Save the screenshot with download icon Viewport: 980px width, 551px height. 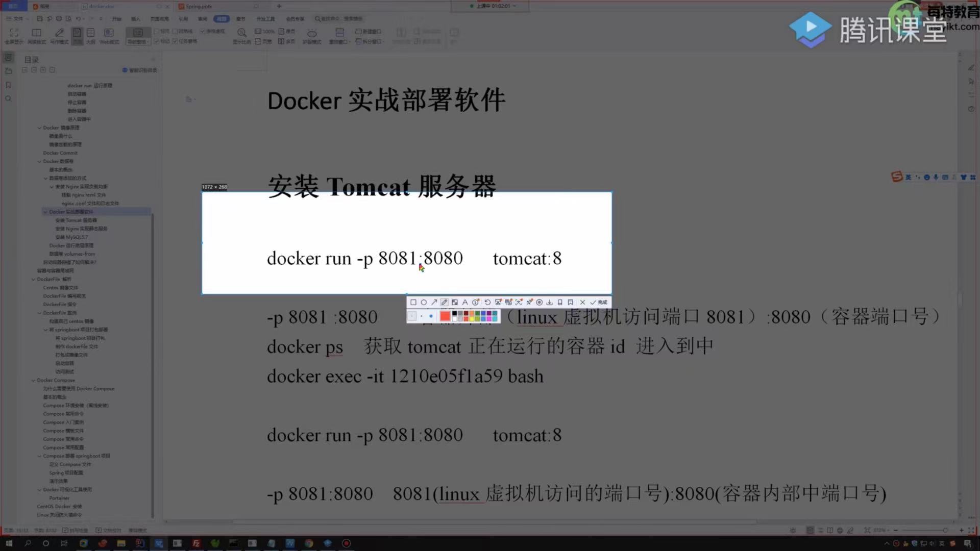pyautogui.click(x=549, y=303)
